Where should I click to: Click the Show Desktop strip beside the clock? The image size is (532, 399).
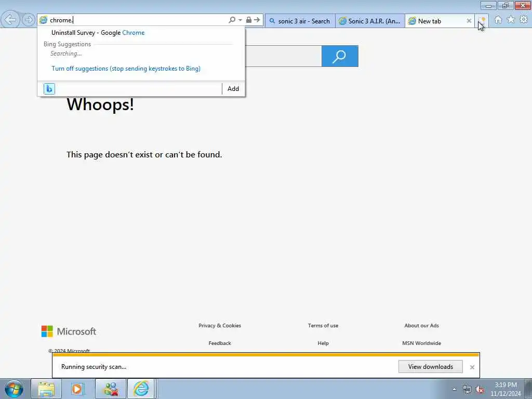tap(528, 389)
